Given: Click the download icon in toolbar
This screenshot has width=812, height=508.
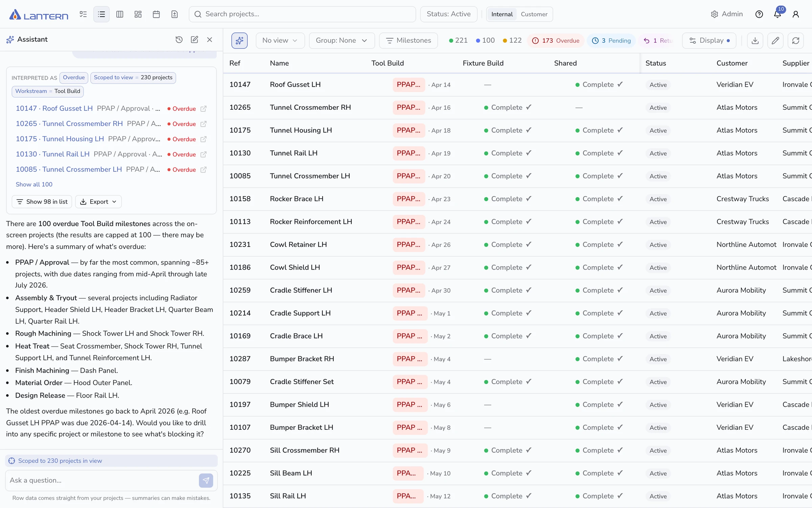Looking at the screenshot, I should click(x=755, y=41).
